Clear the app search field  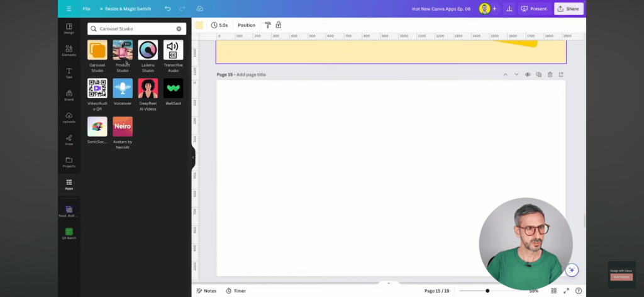179,29
